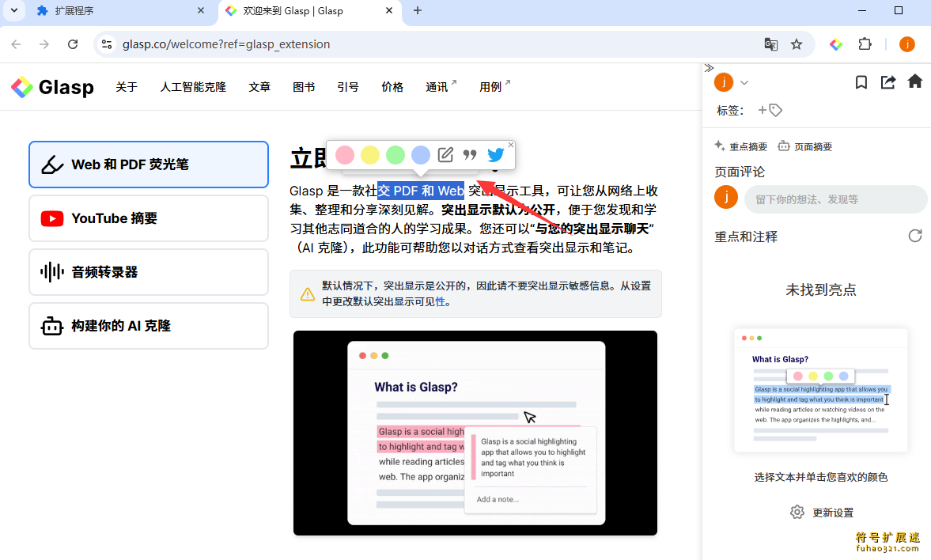Close the 扩展程序 browser tab
The height and width of the screenshot is (560, 931).
(x=201, y=11)
